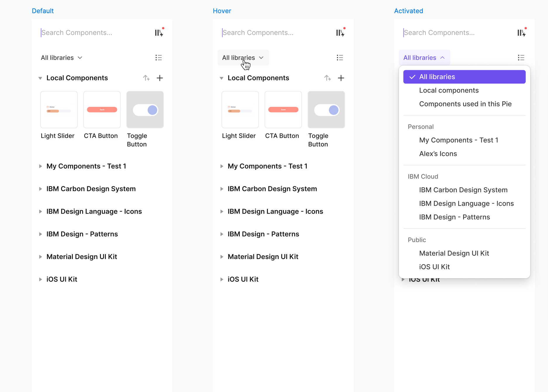The width and height of the screenshot is (548, 392).
Task: Click Toggle Button thumbnail in the Default panel
Action: coord(145,110)
